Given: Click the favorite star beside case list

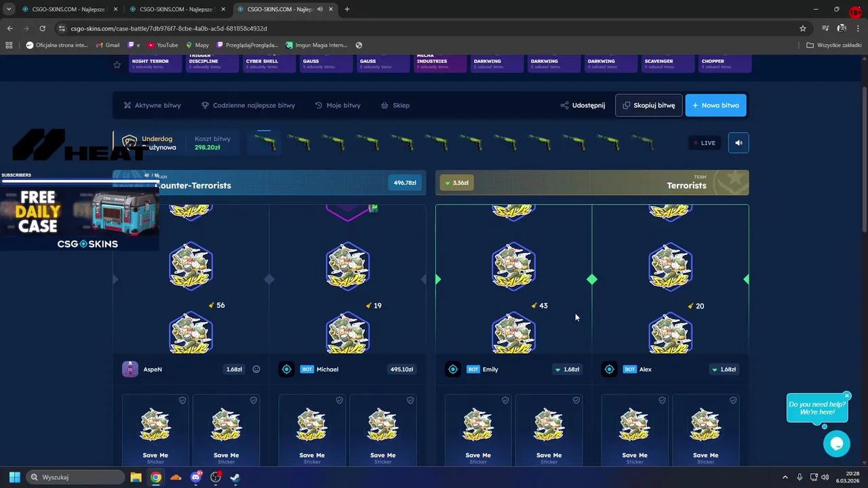Looking at the screenshot, I should point(117,64).
